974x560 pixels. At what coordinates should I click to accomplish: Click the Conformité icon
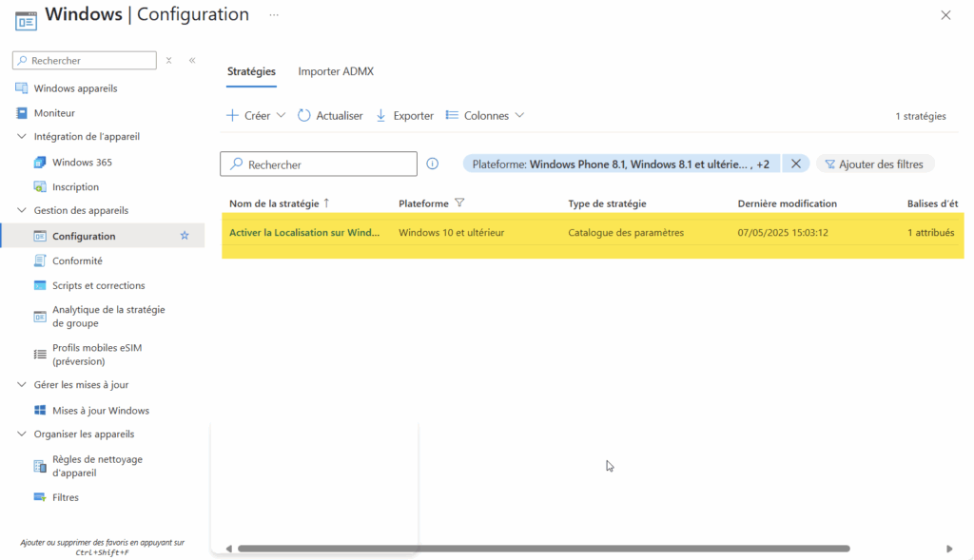pos(40,261)
